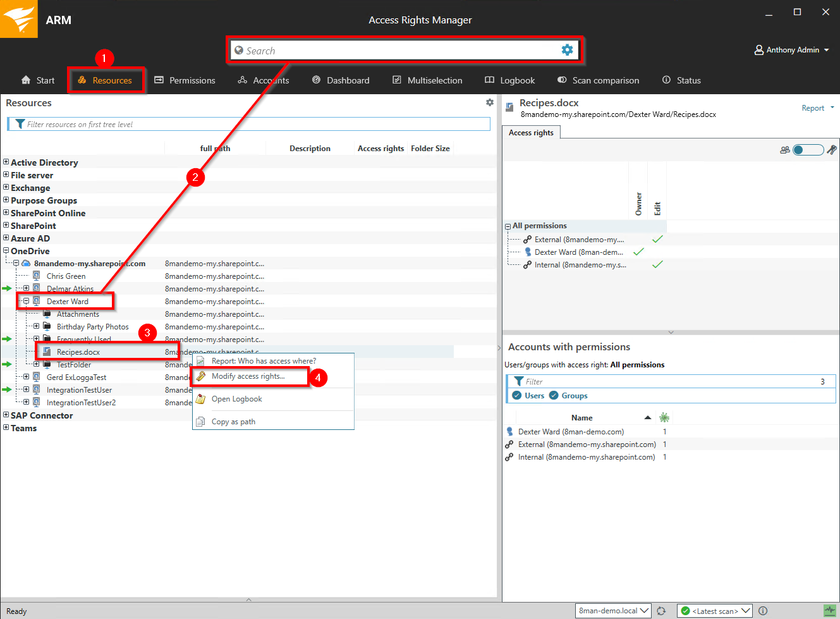Open the Report link for Recipes.docx
This screenshot has width=840, height=619.
813,107
